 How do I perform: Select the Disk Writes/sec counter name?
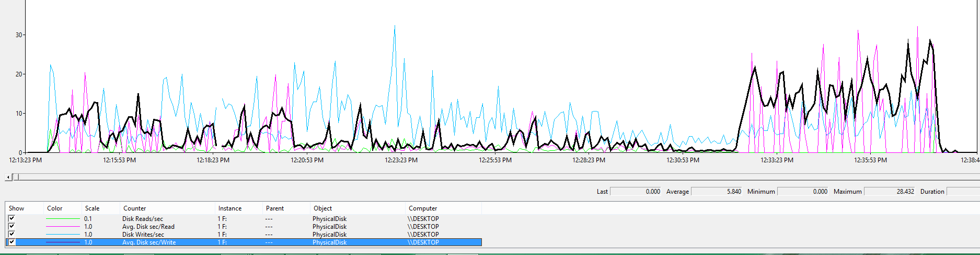(x=143, y=235)
